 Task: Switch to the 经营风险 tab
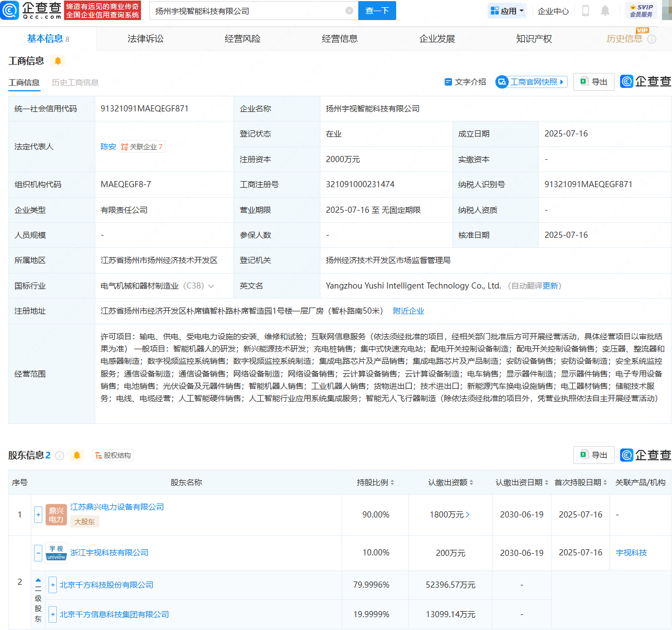tap(242, 38)
